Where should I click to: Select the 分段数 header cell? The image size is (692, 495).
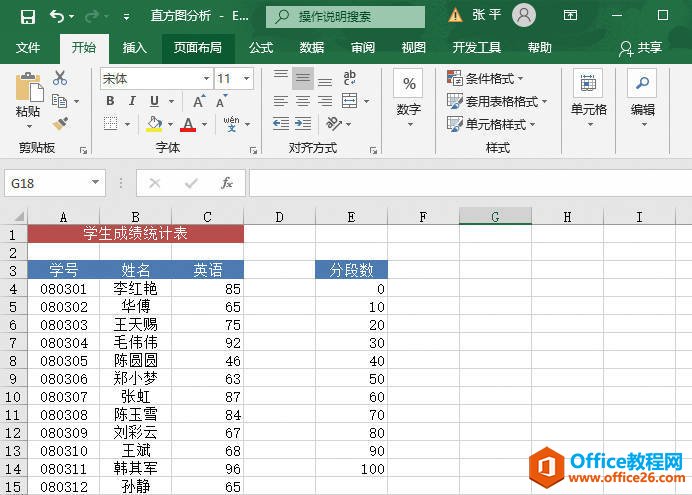point(351,270)
